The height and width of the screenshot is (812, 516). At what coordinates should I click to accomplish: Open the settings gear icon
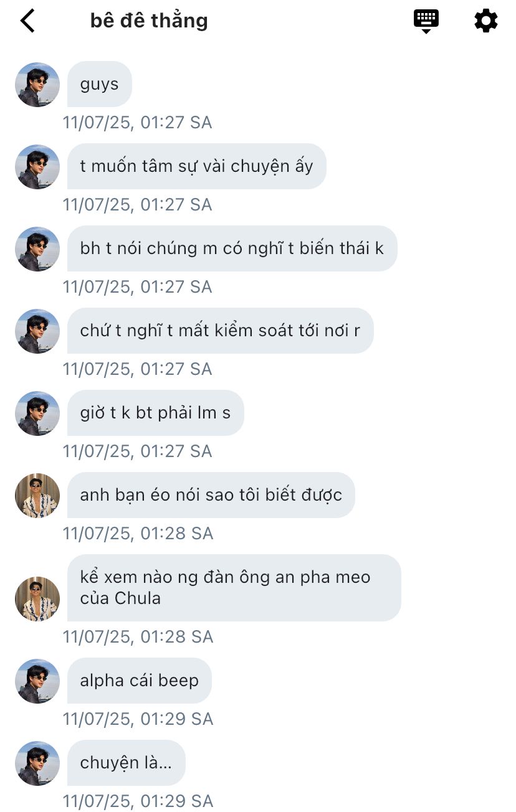pos(486,21)
